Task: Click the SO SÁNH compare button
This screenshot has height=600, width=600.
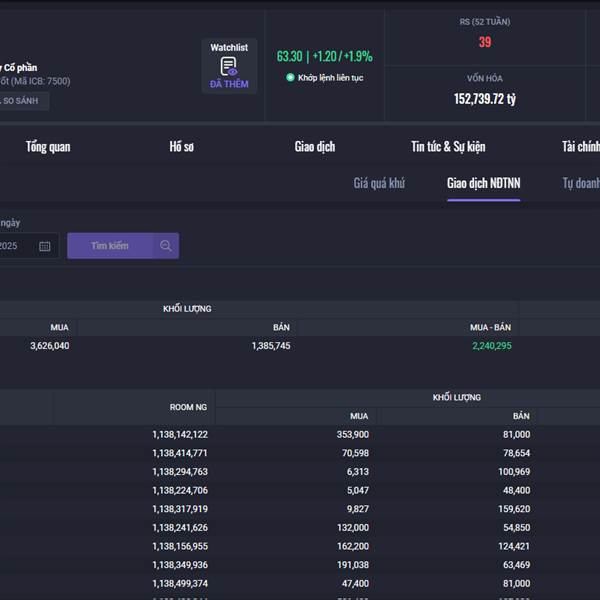Action: [22, 101]
